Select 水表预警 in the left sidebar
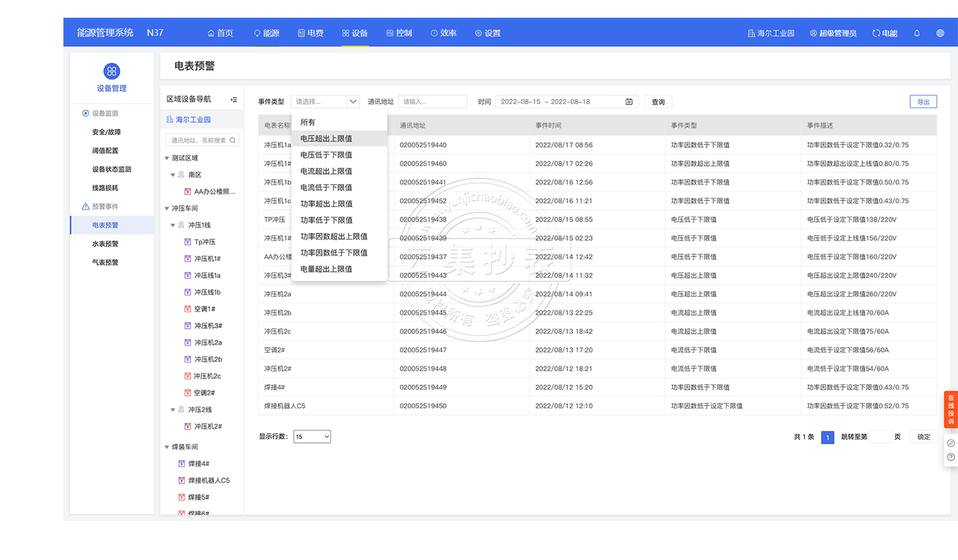958x560 pixels. [x=105, y=244]
